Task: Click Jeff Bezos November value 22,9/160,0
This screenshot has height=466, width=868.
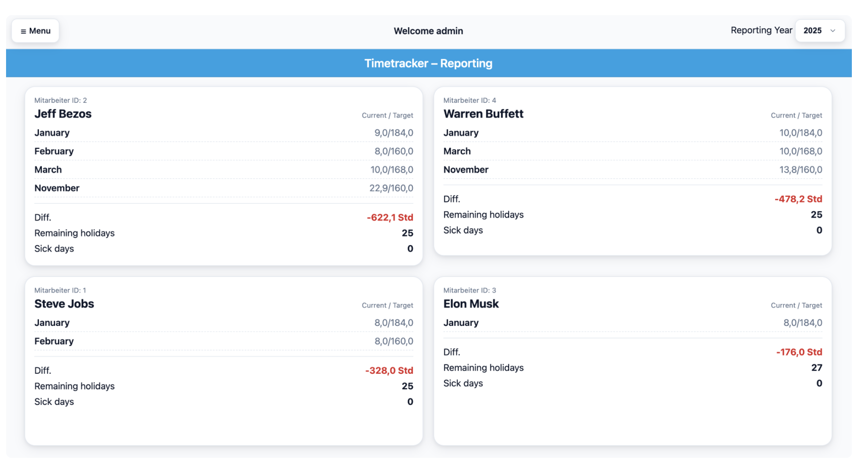Action: coord(391,188)
